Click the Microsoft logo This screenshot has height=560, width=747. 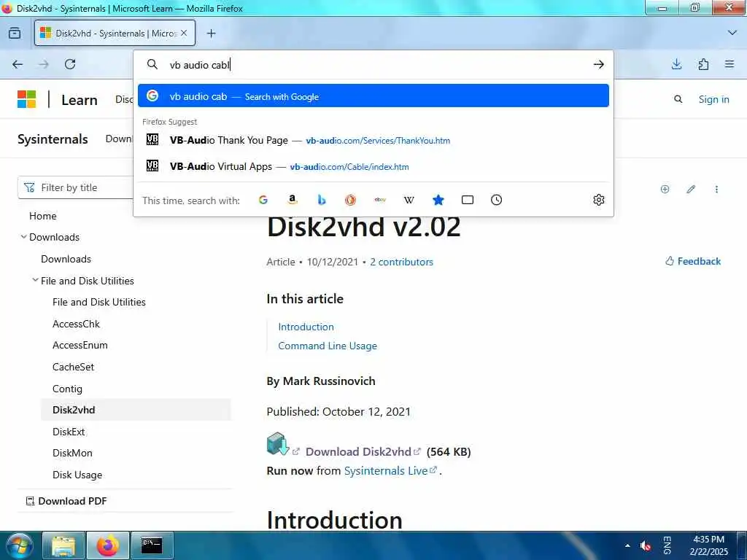tap(27, 99)
